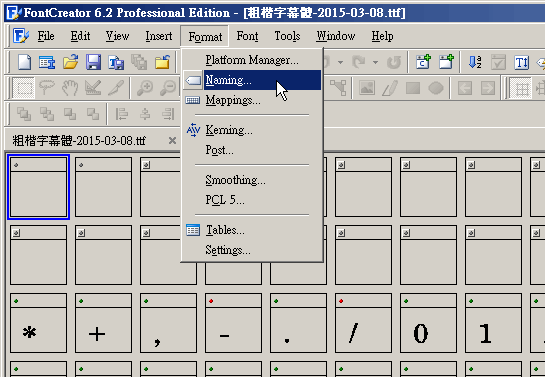This screenshot has height=377, width=545.
Task: Open the Font Properties toolbar icon
Action: [x=47, y=63]
